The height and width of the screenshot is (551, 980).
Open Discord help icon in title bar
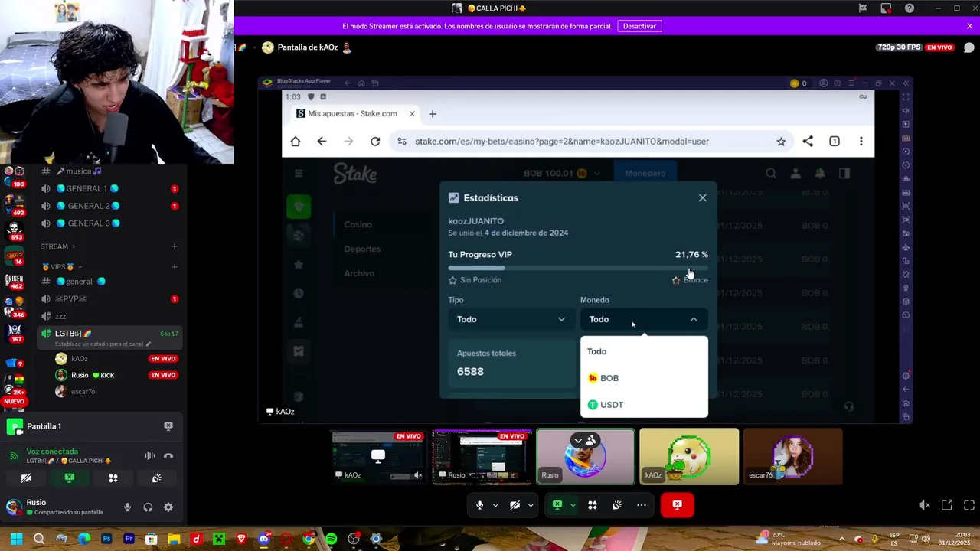(x=910, y=8)
